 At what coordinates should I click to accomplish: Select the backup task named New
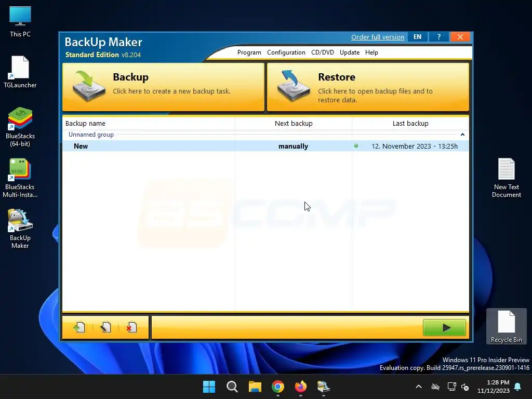pos(81,146)
